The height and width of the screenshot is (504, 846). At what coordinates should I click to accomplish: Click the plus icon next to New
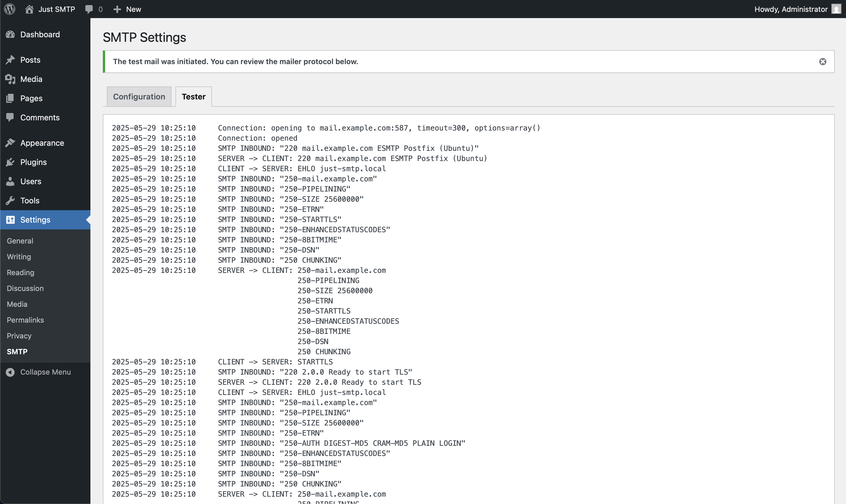tap(117, 9)
